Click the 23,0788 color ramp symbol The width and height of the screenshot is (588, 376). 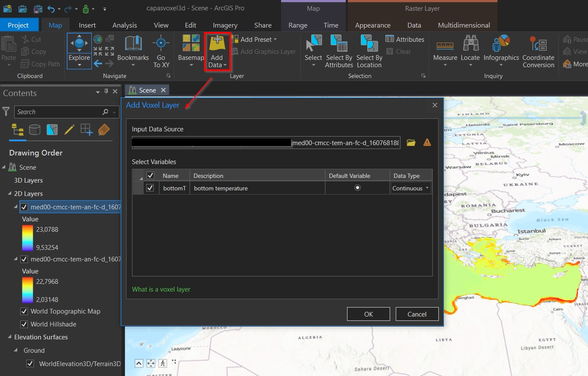pos(28,238)
